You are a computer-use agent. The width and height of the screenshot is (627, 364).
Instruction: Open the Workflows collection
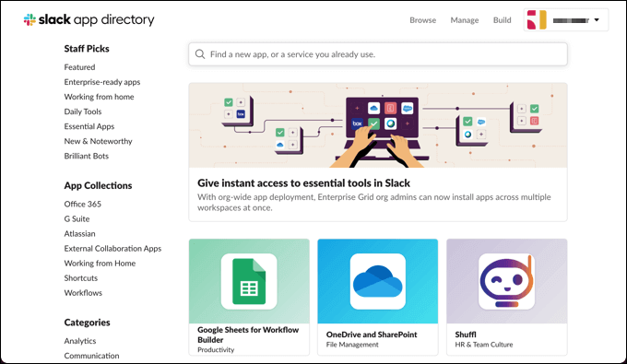pyautogui.click(x=83, y=292)
